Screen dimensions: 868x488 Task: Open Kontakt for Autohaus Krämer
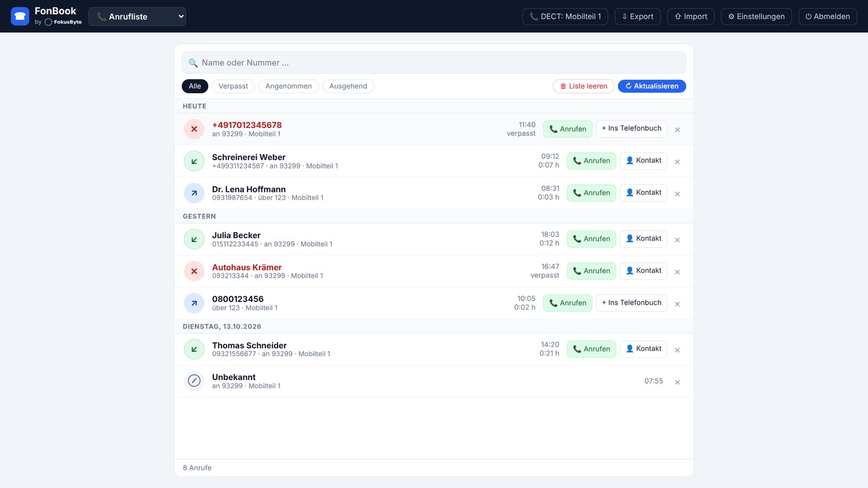[643, 271]
